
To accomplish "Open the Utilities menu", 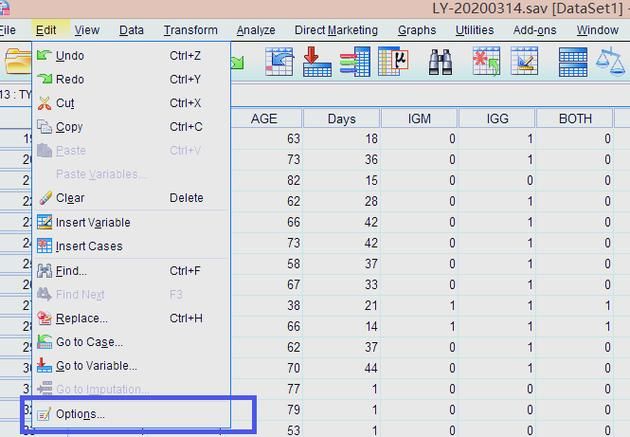I will [x=475, y=30].
